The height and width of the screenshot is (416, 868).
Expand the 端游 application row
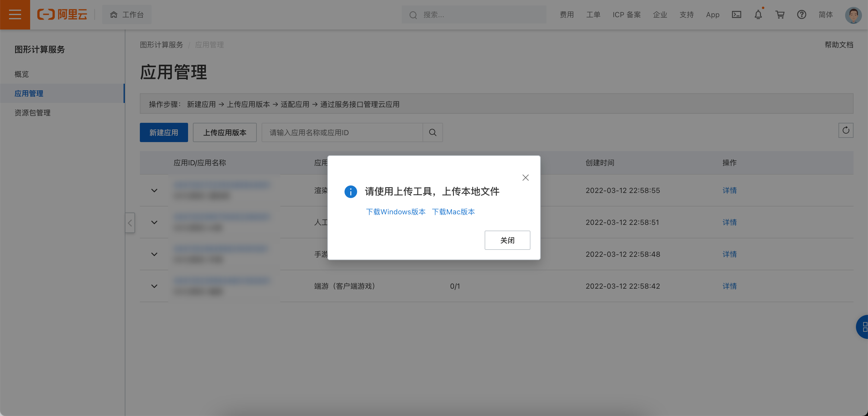pos(154,286)
